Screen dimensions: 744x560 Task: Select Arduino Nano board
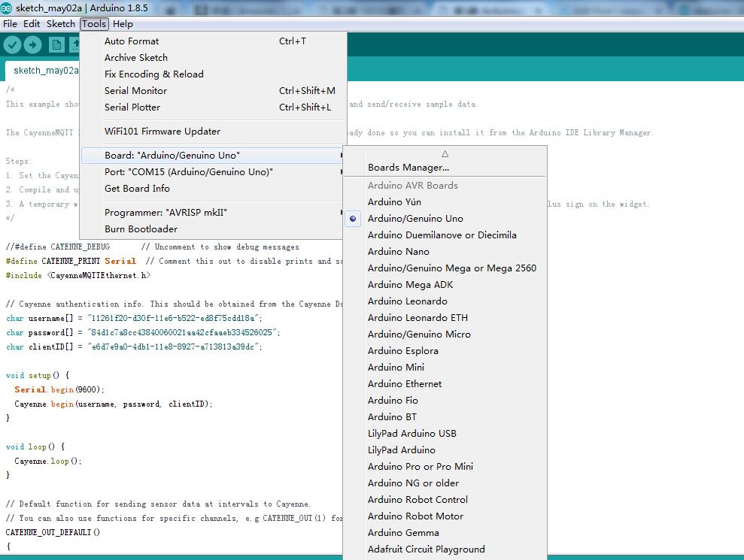(445, 252)
